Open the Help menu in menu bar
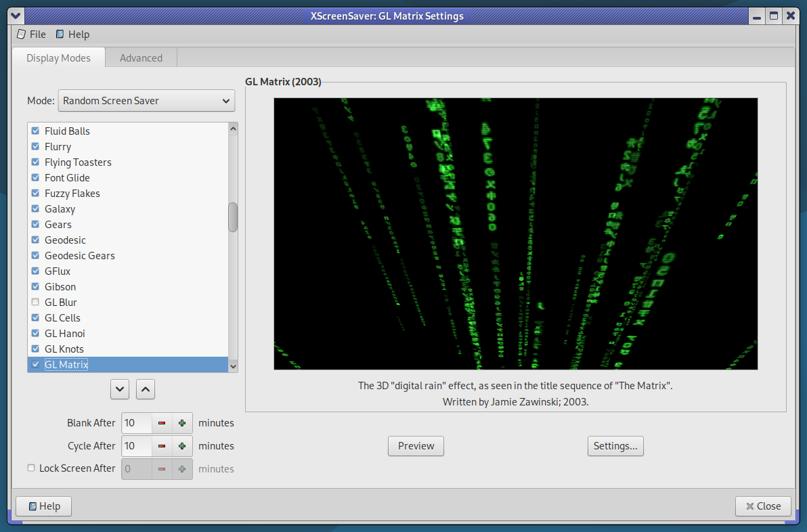 point(72,35)
